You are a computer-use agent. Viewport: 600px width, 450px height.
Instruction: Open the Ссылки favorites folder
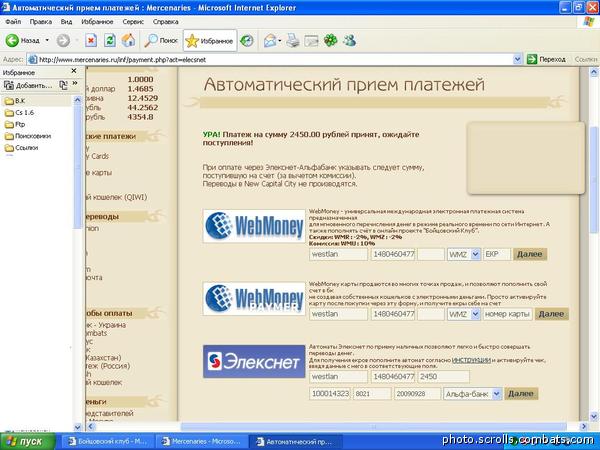[21, 148]
